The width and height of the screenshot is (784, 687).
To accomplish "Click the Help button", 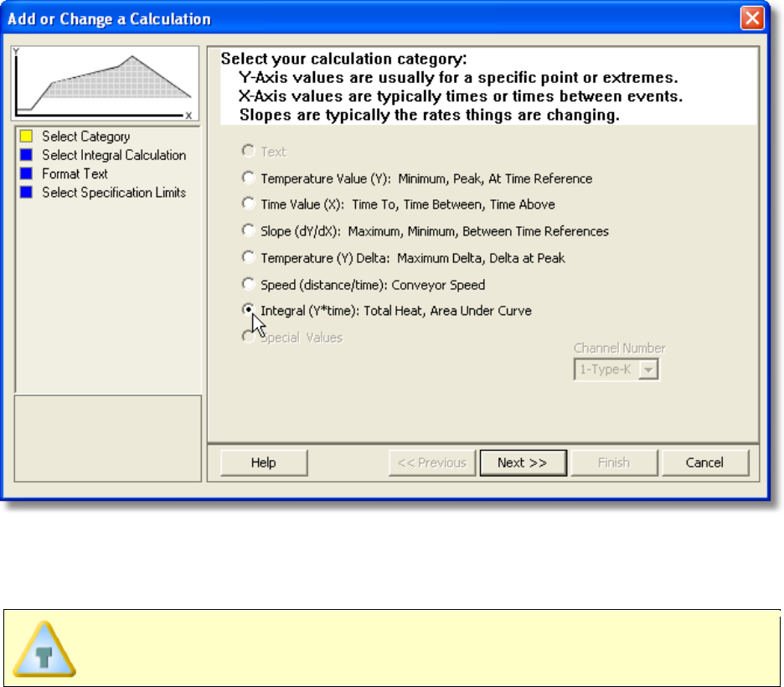I will coord(264,462).
